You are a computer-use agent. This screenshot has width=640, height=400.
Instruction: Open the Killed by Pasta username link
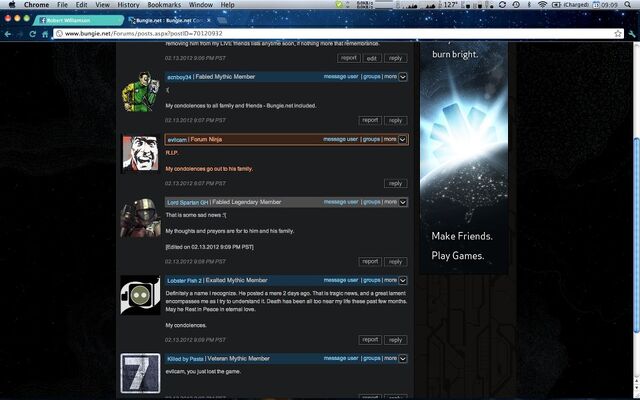click(x=185, y=359)
